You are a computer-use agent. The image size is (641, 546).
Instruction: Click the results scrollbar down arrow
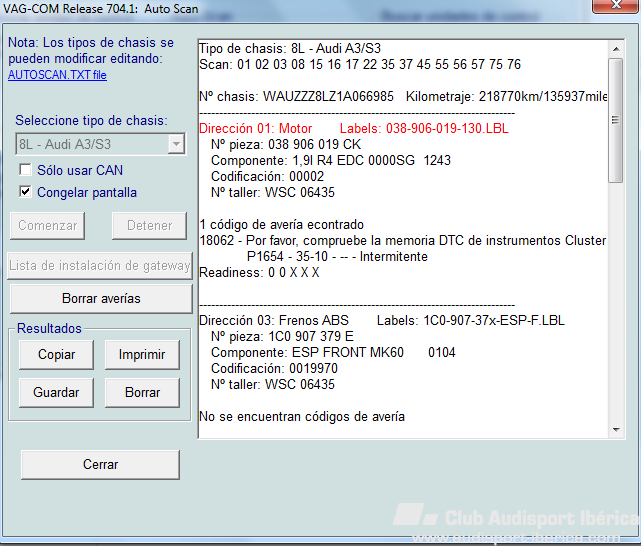point(615,429)
